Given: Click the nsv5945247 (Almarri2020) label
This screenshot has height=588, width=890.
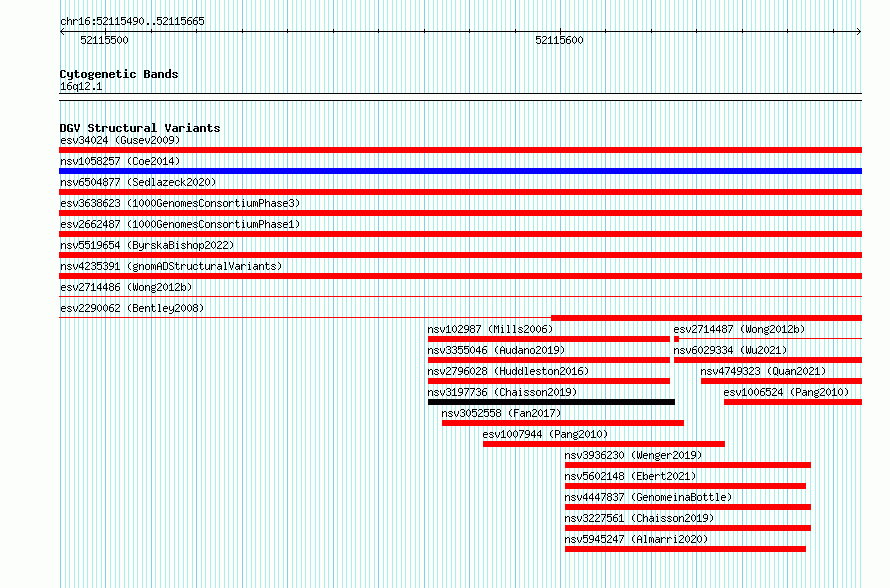Looking at the screenshot, I should pos(636,539).
